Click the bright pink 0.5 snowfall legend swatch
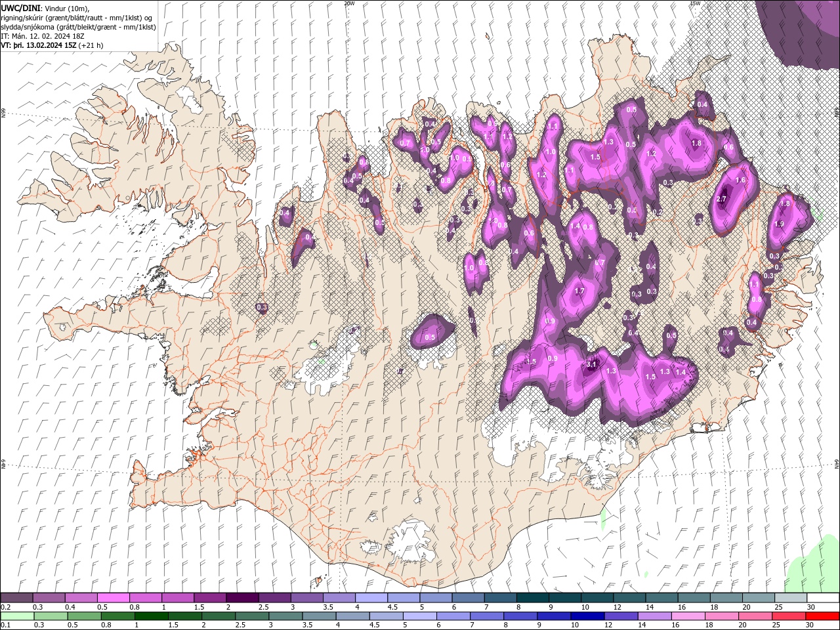Screen dimensions: 840x630 114,598
